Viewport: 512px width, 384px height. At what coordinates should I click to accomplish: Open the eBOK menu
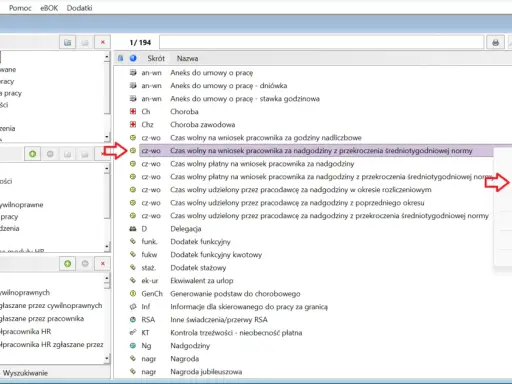[49, 8]
